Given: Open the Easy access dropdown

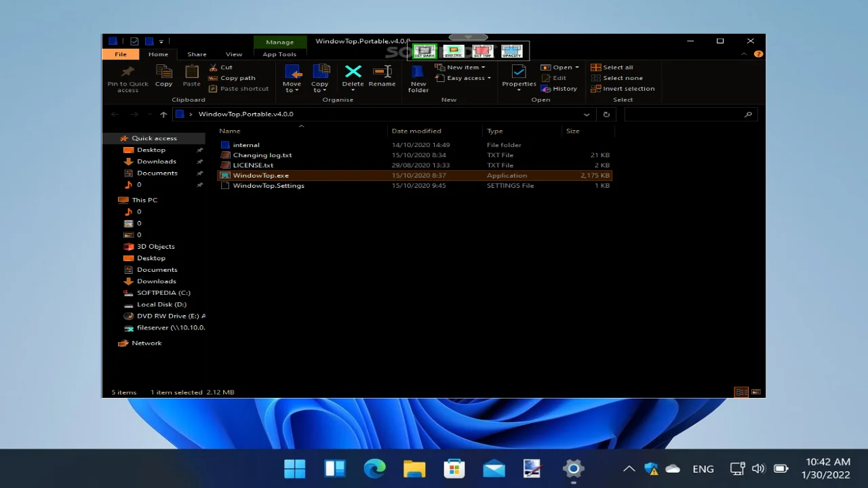Looking at the screenshot, I should pyautogui.click(x=462, y=78).
